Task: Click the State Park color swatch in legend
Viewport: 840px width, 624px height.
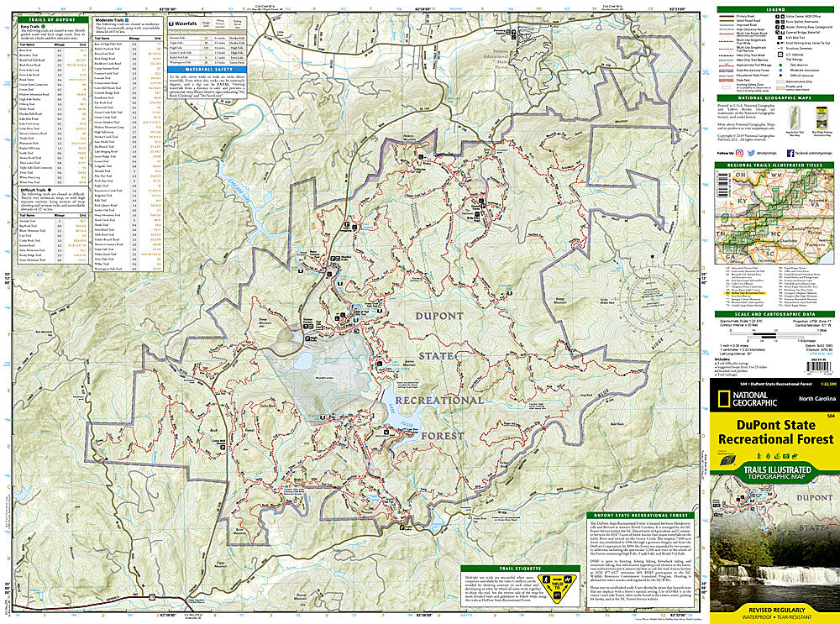Action: (726, 80)
